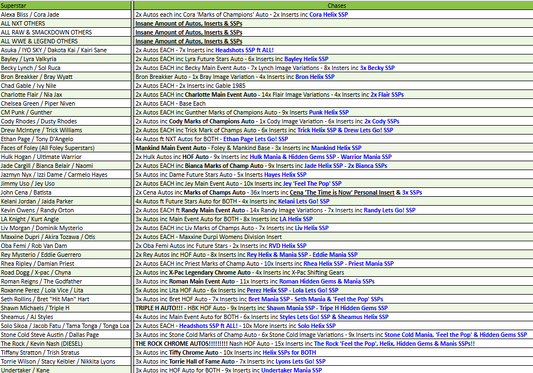The image size is (533, 373).
Task: Click the LA Helix SSP link
Action: pyautogui.click(x=296, y=219)
